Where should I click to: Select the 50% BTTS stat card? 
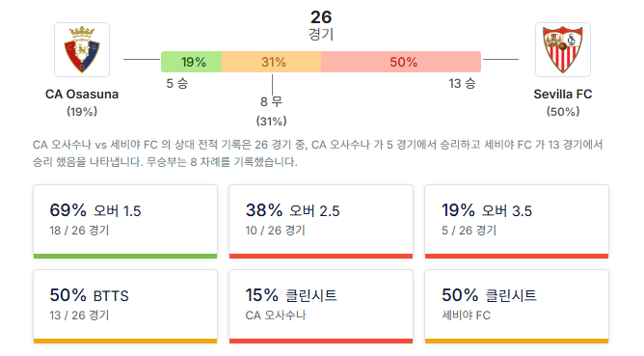(x=125, y=307)
